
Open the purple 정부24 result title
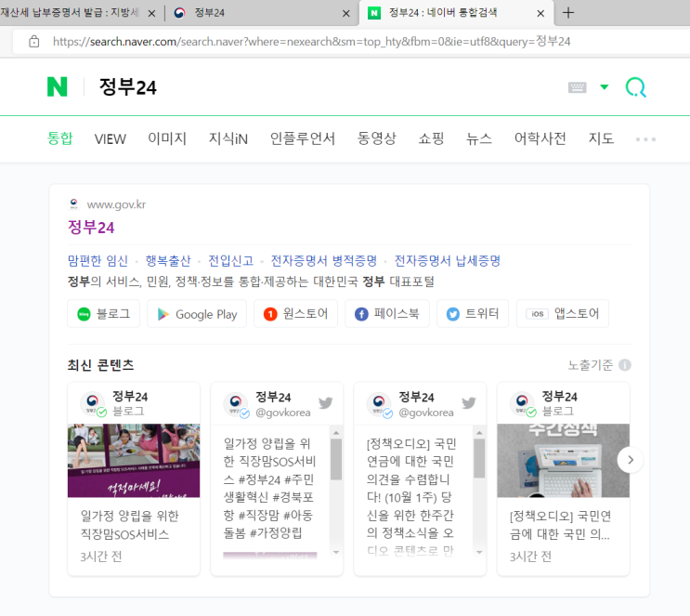point(91,228)
